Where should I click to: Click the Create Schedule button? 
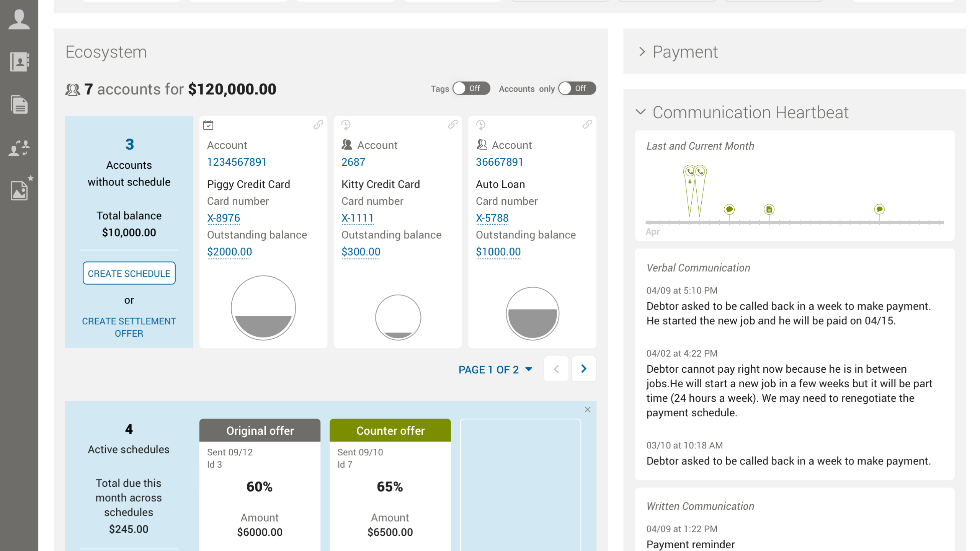[x=129, y=273]
